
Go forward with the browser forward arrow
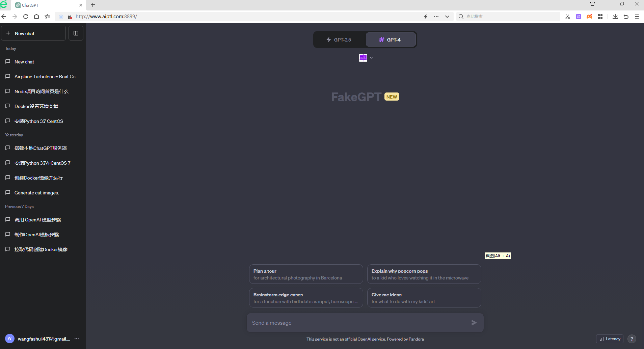(15, 17)
